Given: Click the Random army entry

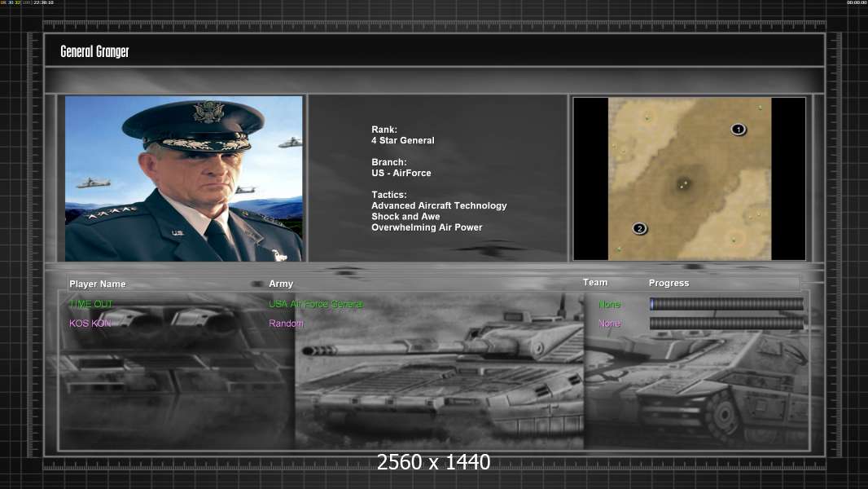Looking at the screenshot, I should pos(286,324).
